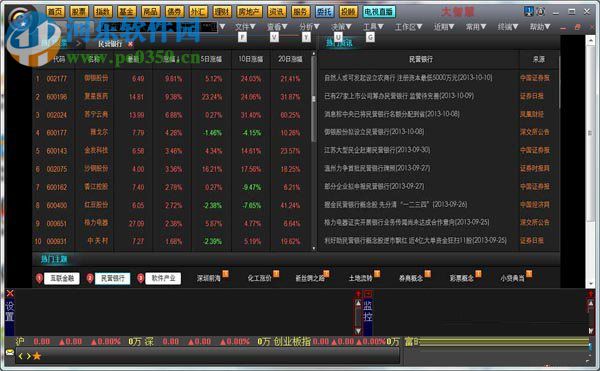
Task: Select the stock row with code 000931
Action: (172, 241)
